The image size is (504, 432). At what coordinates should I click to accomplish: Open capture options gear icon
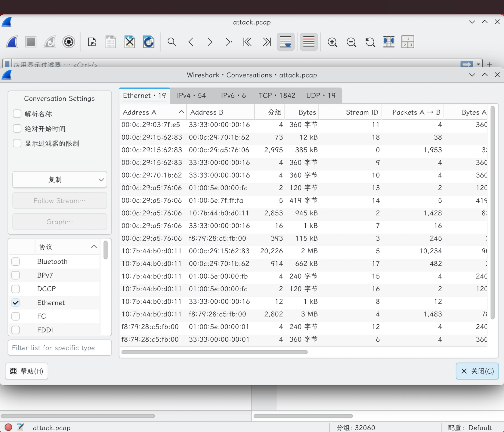coord(69,42)
